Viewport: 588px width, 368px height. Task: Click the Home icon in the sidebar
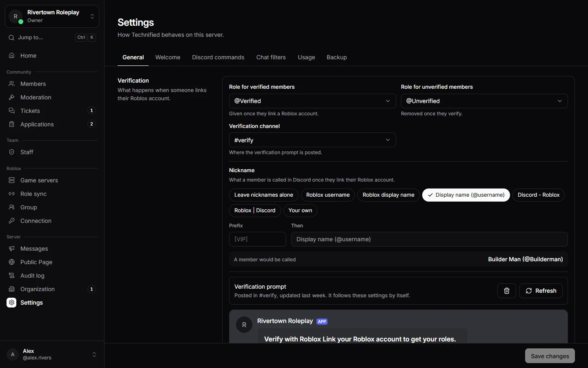point(12,56)
